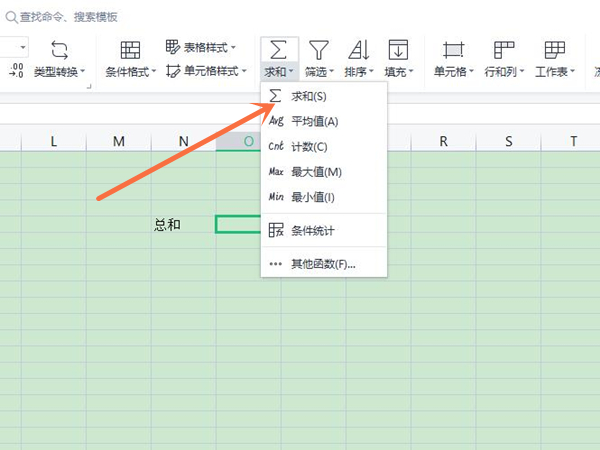This screenshot has height=450, width=600.
Task: Select 最小值(I) min menu item
Action: [x=312, y=197]
